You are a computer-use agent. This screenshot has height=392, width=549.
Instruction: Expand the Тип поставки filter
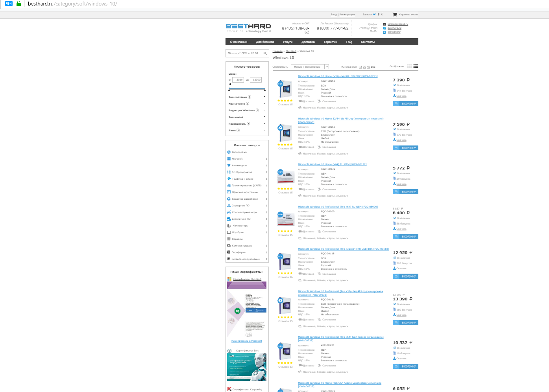[264, 97]
